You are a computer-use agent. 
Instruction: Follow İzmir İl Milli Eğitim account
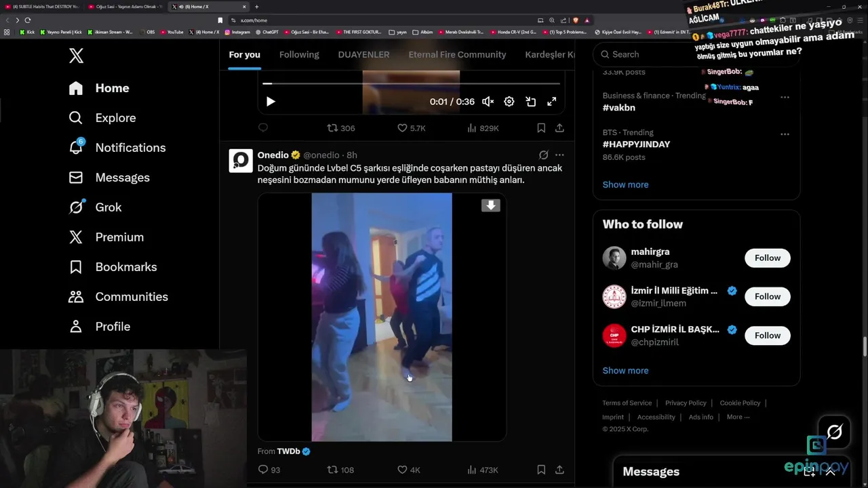point(768,296)
